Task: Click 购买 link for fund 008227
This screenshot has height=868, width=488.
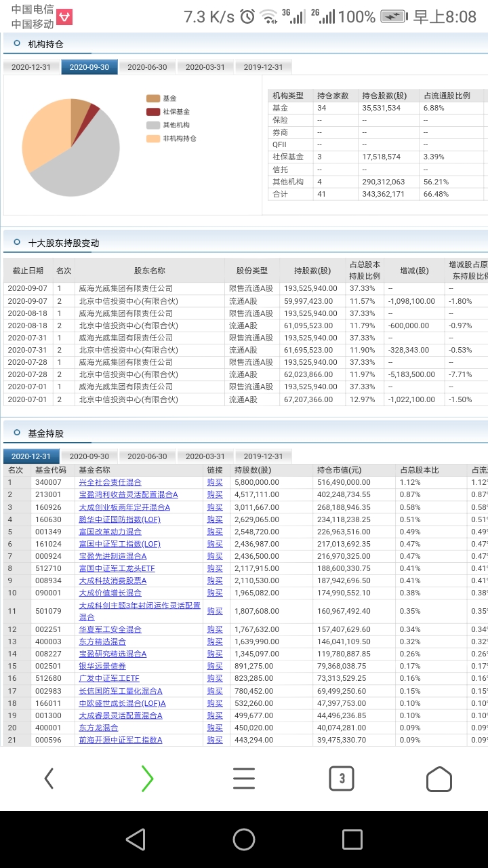Action: (x=215, y=654)
